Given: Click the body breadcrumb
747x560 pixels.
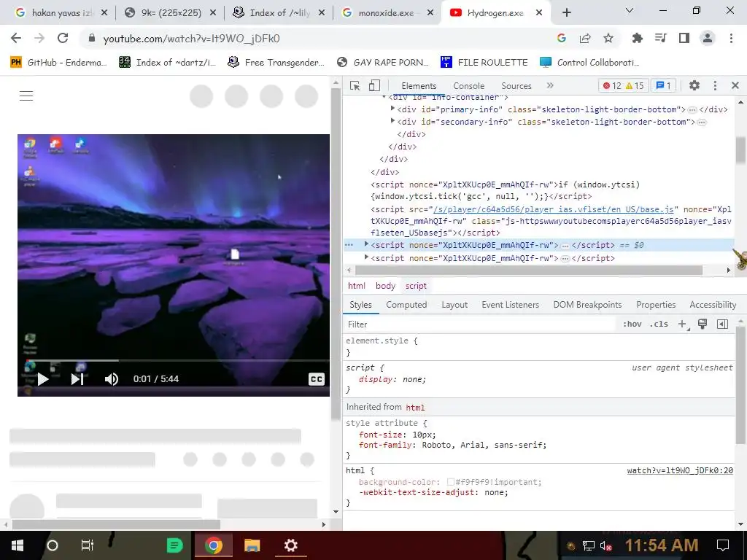Looking at the screenshot, I should click(385, 286).
